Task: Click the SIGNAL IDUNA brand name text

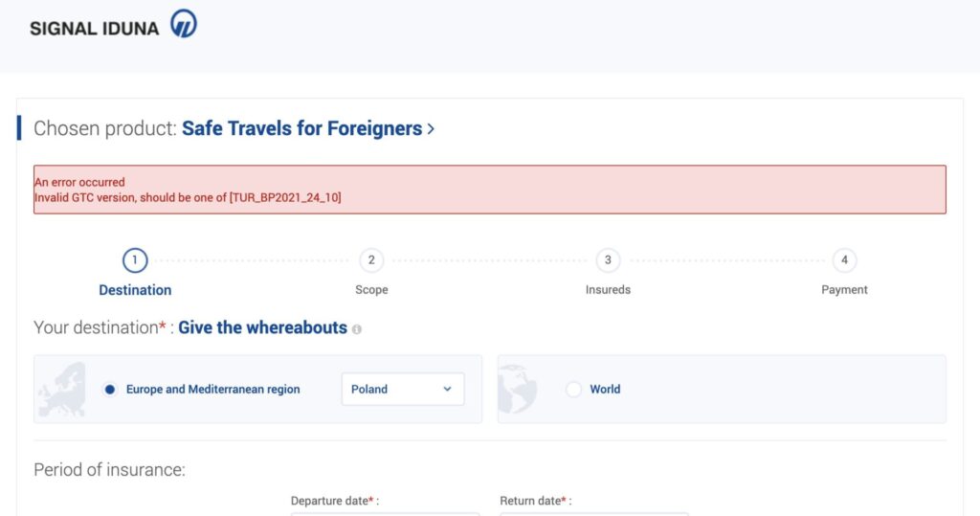Action: coord(95,28)
